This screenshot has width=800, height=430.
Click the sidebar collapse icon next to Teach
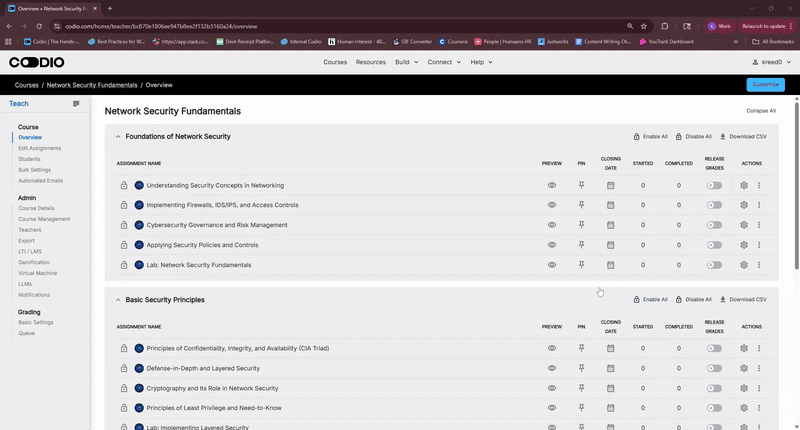[76, 104]
